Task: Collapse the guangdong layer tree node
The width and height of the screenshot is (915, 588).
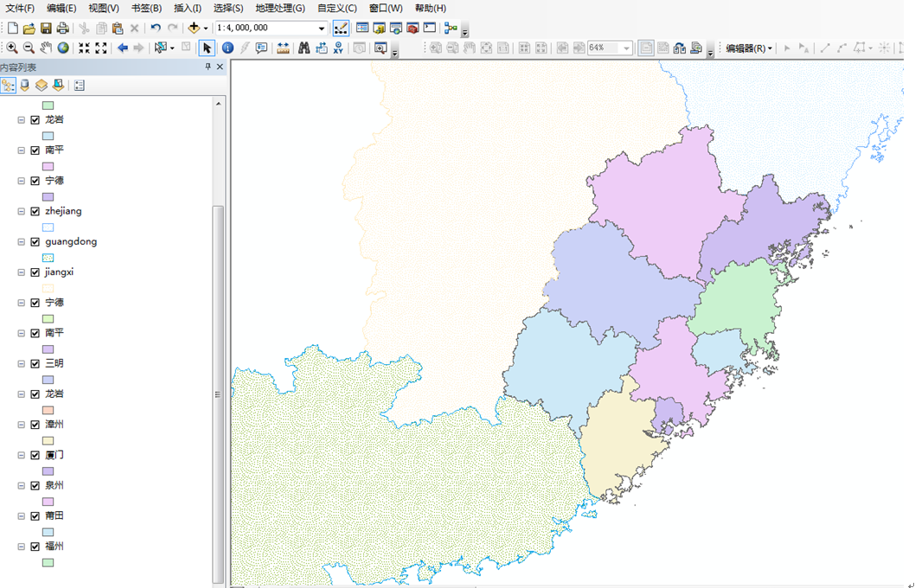Action: (21, 241)
